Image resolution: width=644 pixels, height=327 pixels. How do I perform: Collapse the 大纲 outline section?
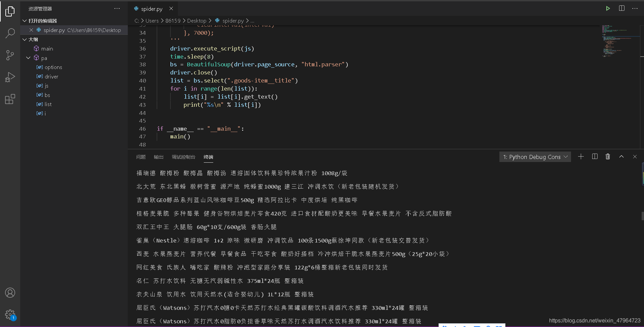coord(24,39)
